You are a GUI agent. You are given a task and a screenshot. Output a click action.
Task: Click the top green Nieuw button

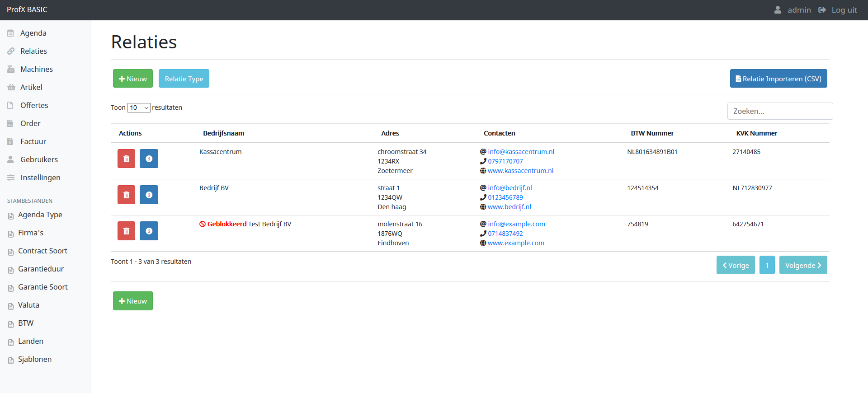(133, 79)
